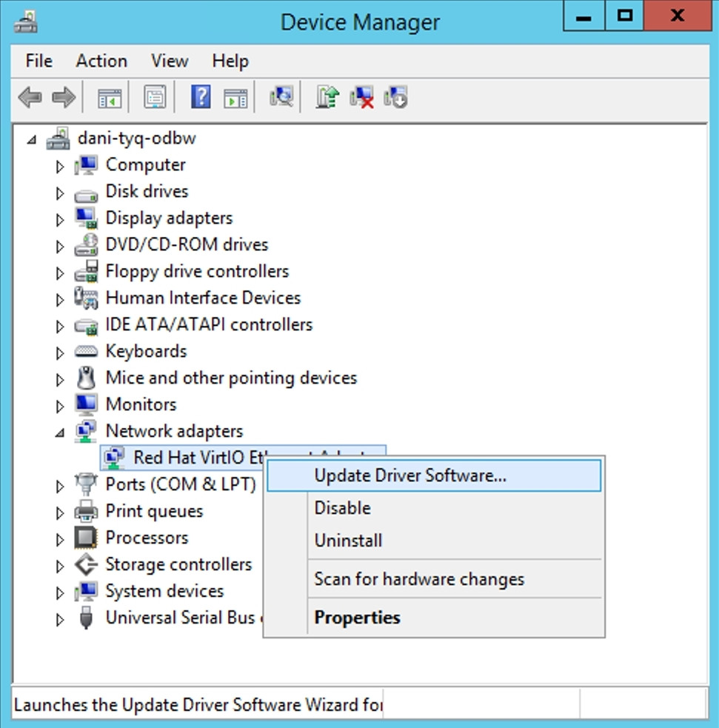The width and height of the screenshot is (719, 728).
Task: Open Properties from the context menu
Action: click(357, 618)
